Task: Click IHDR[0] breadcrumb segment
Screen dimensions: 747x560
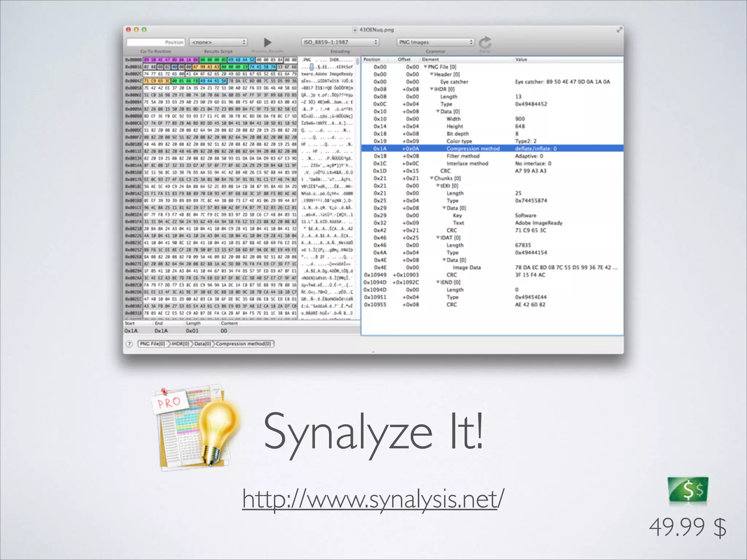Action: pyautogui.click(x=180, y=344)
